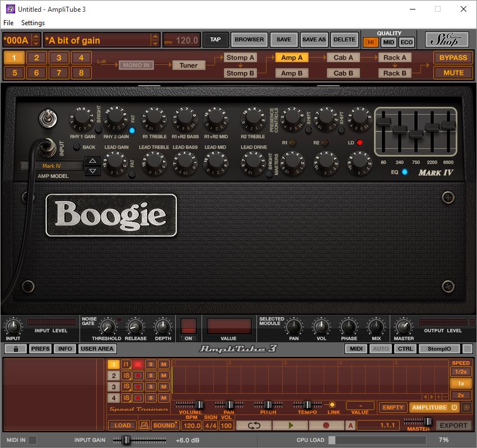Step the preset number 000A up or down
Screen dimensions: 477x448
tap(36, 40)
